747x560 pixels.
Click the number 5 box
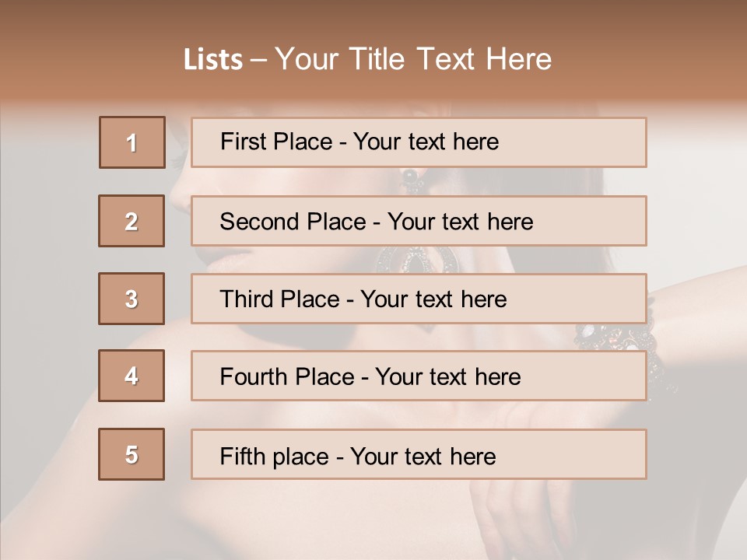[132, 454]
